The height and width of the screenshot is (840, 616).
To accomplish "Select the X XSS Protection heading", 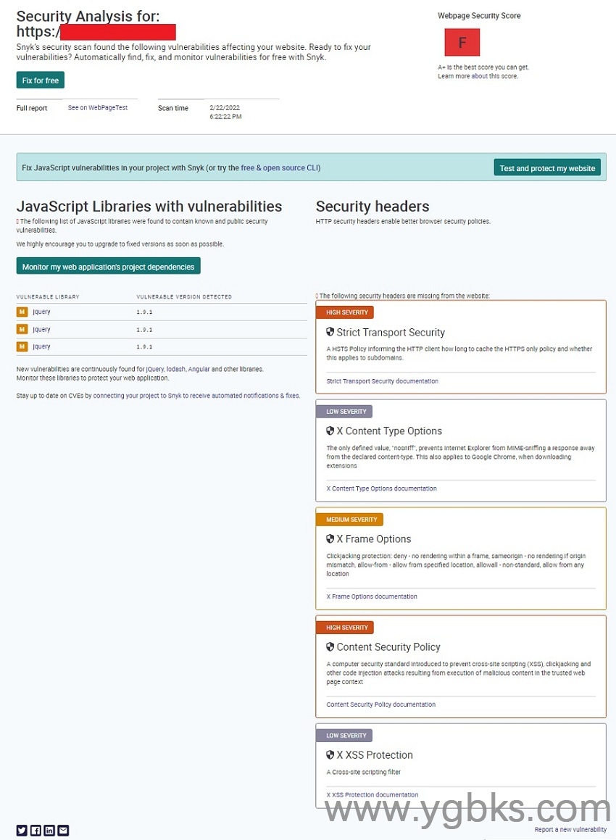I will pyautogui.click(x=375, y=754).
